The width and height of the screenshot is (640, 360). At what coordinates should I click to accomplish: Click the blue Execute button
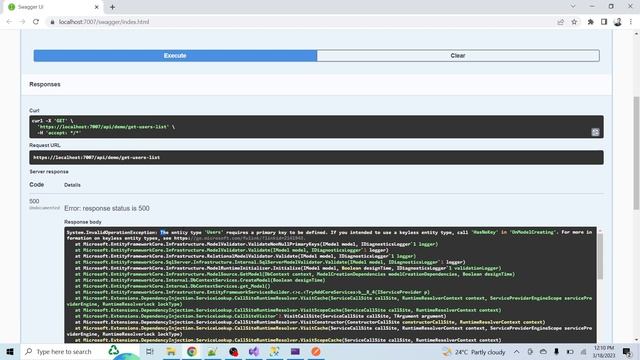[175, 56]
